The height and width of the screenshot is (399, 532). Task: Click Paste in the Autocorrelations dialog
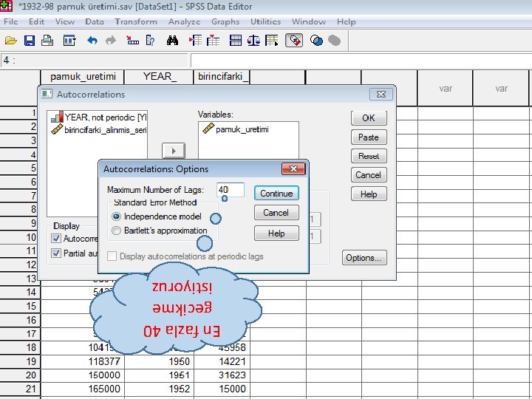coord(369,137)
